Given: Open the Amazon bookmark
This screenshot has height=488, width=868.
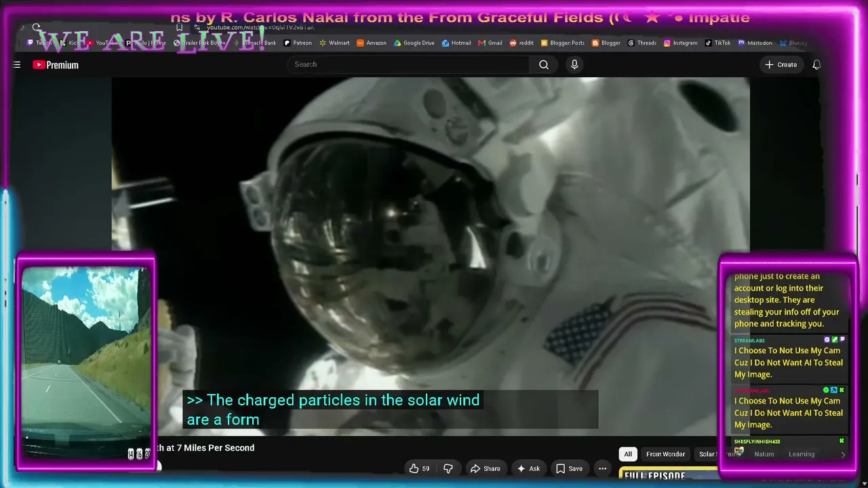Looking at the screenshot, I should coord(372,43).
